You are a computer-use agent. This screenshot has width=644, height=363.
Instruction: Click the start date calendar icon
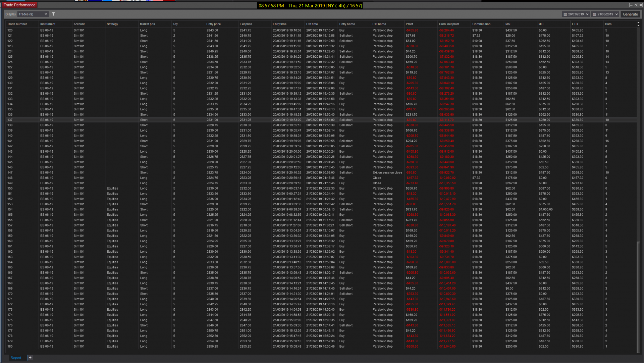pos(565,14)
